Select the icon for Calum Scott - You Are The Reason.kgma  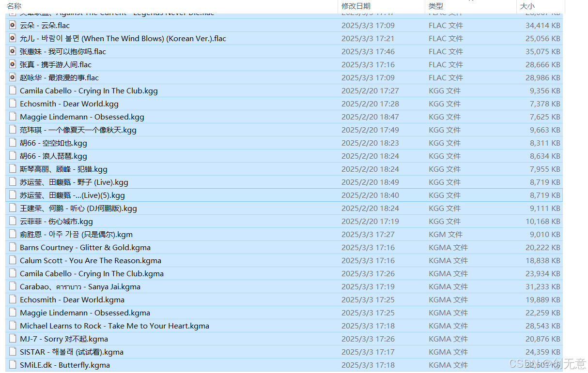coord(13,260)
